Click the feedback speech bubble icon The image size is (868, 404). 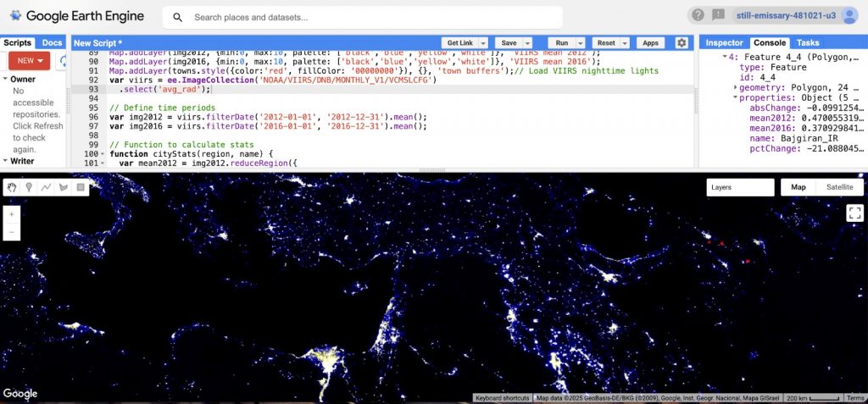(x=718, y=15)
